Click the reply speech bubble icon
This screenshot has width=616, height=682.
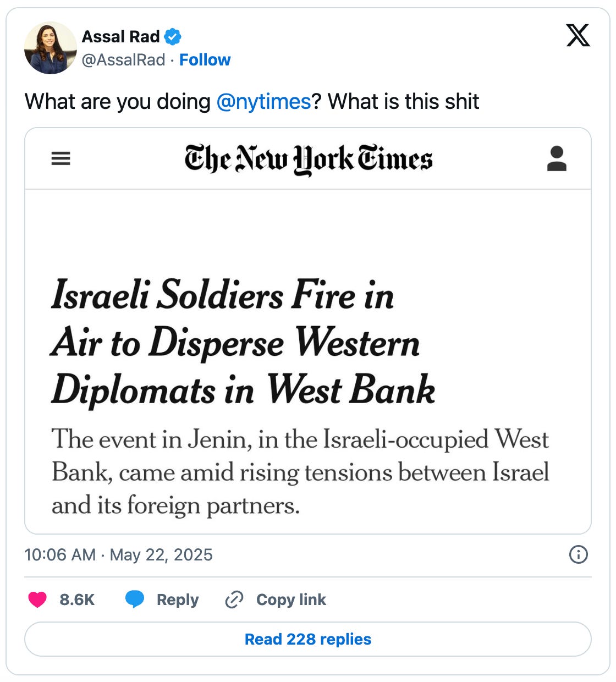coord(135,599)
